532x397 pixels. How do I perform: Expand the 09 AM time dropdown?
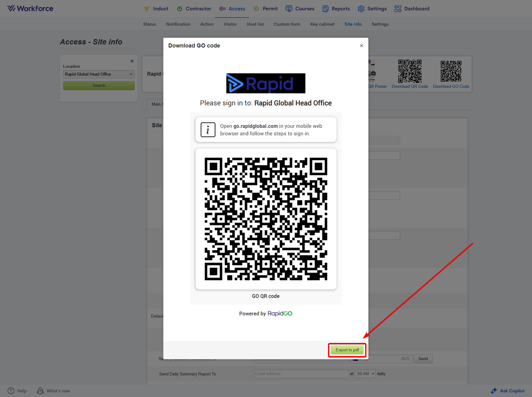click(365, 374)
